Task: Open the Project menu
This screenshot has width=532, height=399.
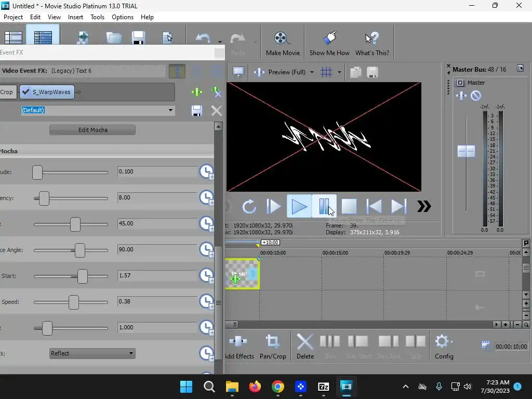Action: (13, 17)
